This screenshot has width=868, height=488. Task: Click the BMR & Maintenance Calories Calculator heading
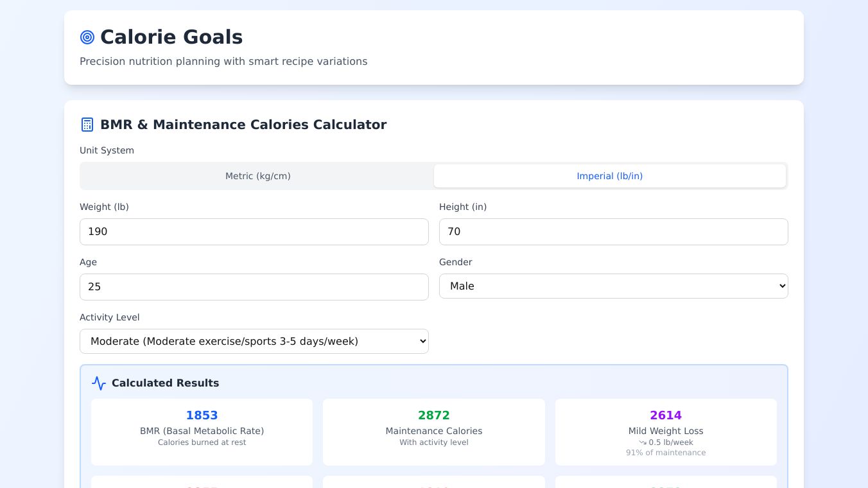click(243, 125)
